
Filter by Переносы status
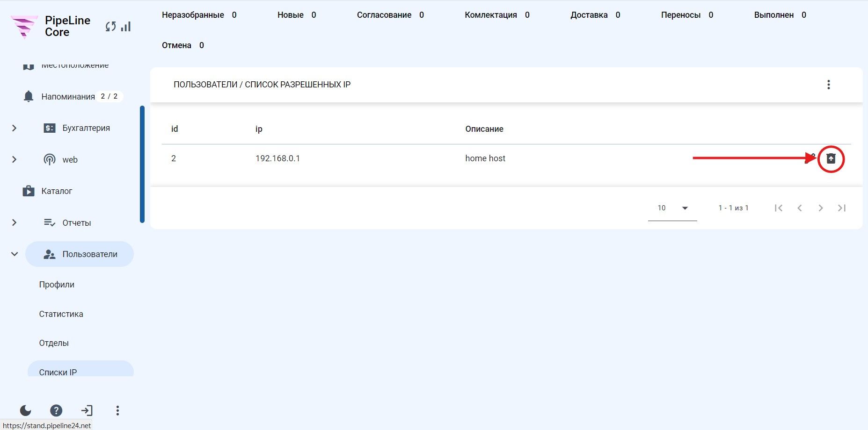coord(687,15)
